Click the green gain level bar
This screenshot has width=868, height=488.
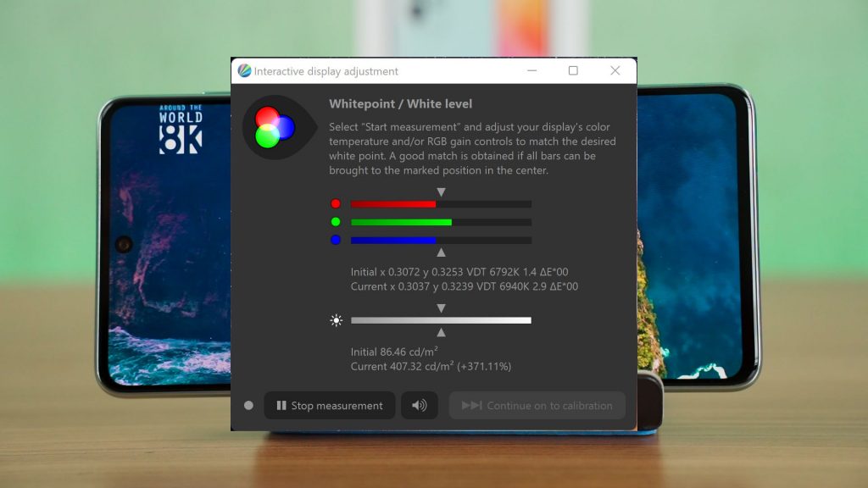pyautogui.click(x=441, y=223)
